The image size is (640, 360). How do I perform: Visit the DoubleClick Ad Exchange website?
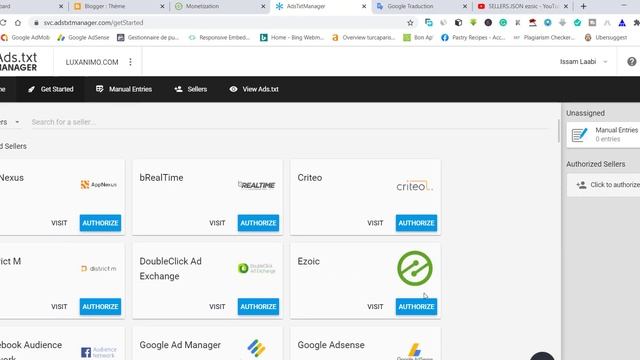click(x=217, y=307)
